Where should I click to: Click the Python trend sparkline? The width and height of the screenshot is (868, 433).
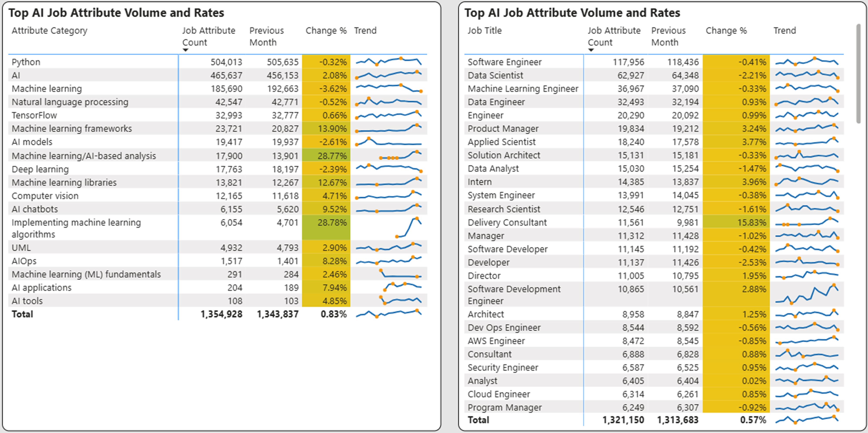[388, 62]
